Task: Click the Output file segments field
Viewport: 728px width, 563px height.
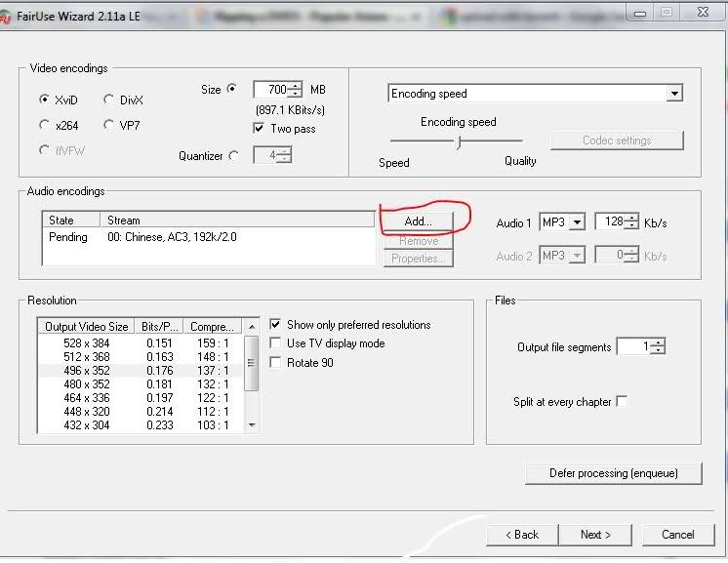Action: click(633, 346)
